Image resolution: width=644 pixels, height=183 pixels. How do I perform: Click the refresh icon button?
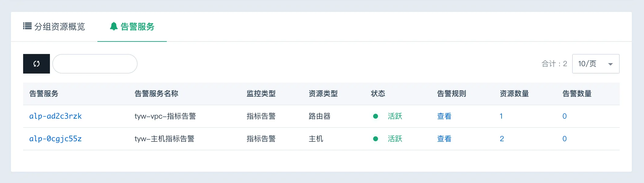coord(37,64)
